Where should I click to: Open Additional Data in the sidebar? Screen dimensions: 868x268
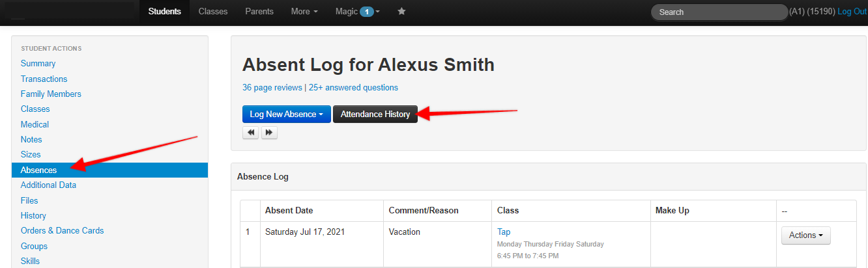(48, 185)
